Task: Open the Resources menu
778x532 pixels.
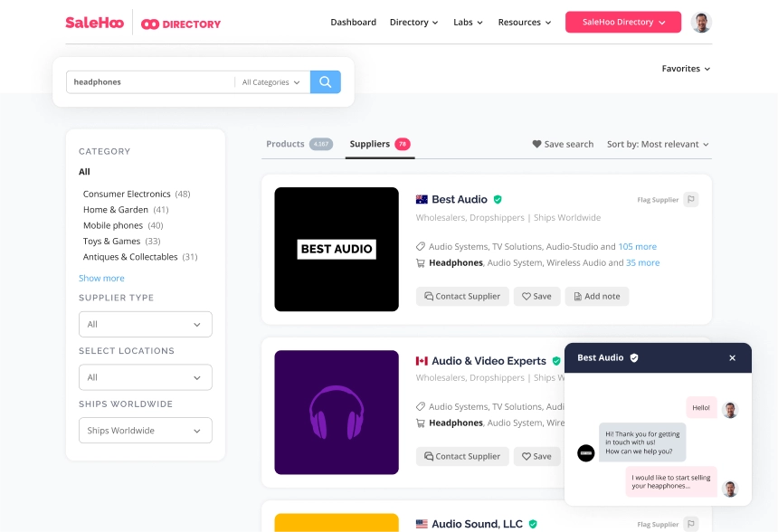Action: coord(525,23)
